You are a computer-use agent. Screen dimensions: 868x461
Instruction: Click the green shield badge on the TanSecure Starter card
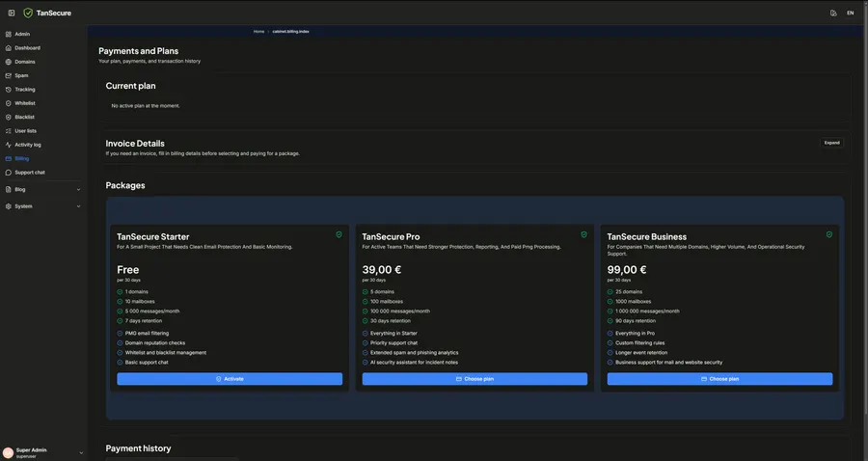[x=339, y=234]
